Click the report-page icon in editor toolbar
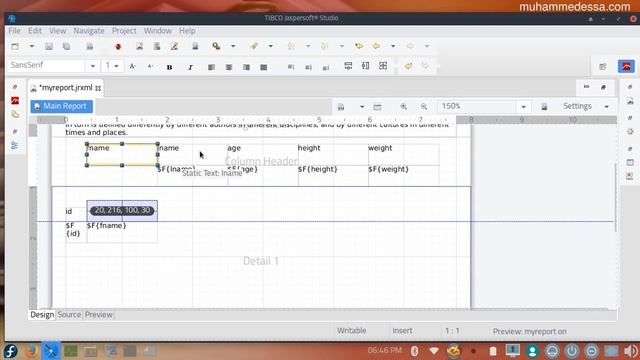 point(341,107)
